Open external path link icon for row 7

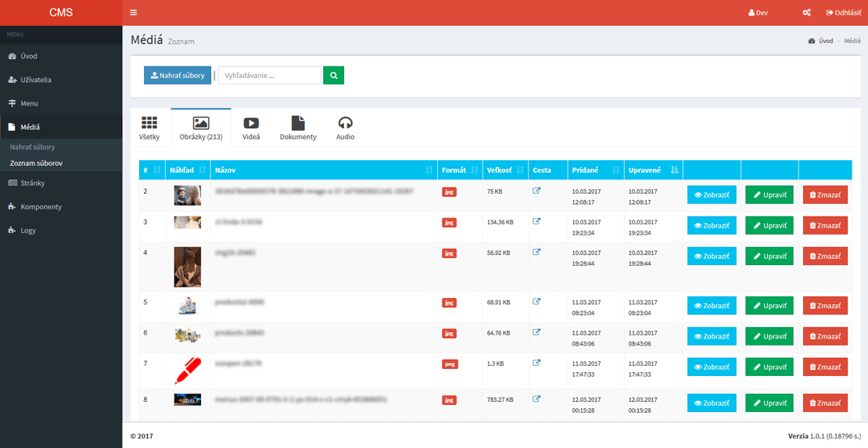pos(536,362)
